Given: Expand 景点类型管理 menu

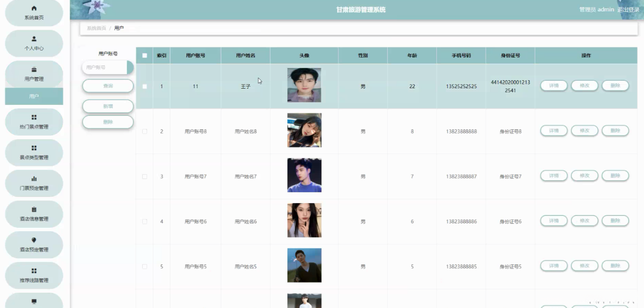Looking at the screenshot, I should tap(34, 153).
